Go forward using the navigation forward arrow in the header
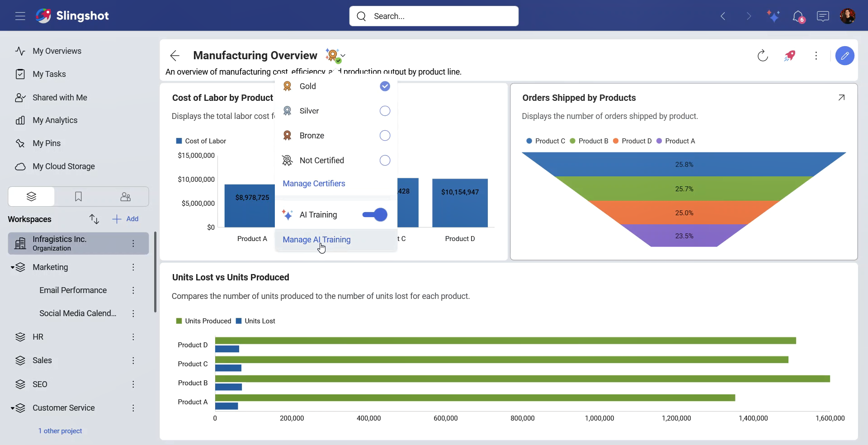This screenshot has height=445, width=868. click(x=749, y=16)
